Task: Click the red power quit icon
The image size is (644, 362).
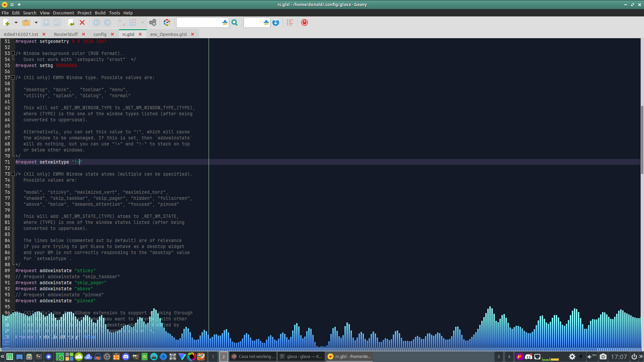Action: click(x=304, y=22)
